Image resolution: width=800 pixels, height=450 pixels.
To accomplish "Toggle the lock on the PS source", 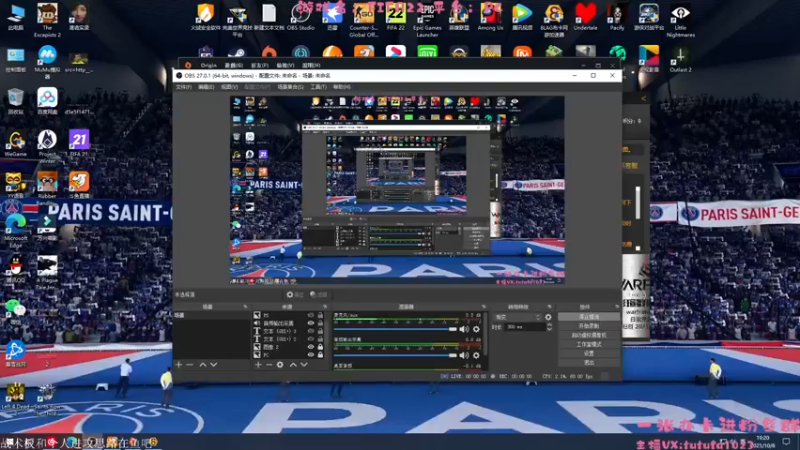I will click(x=320, y=315).
